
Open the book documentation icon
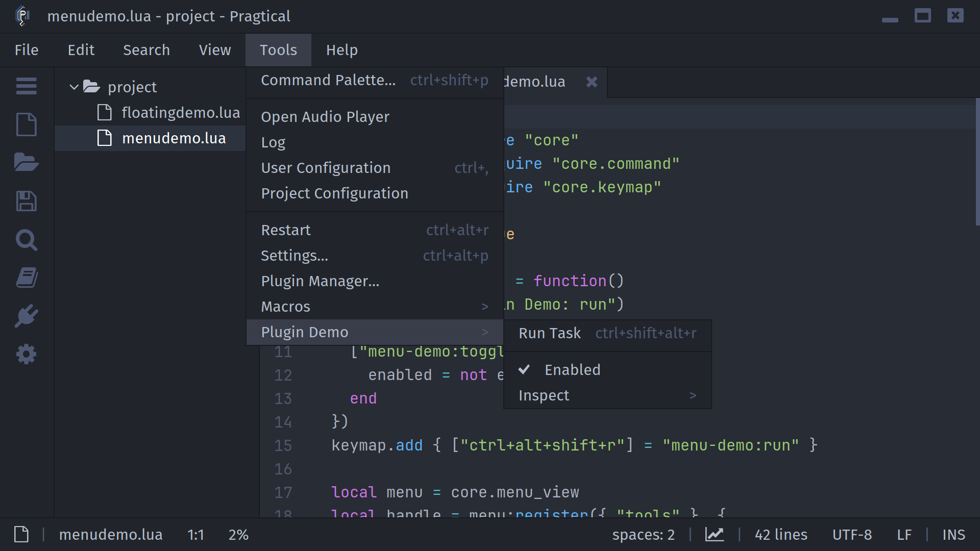pos(26,278)
